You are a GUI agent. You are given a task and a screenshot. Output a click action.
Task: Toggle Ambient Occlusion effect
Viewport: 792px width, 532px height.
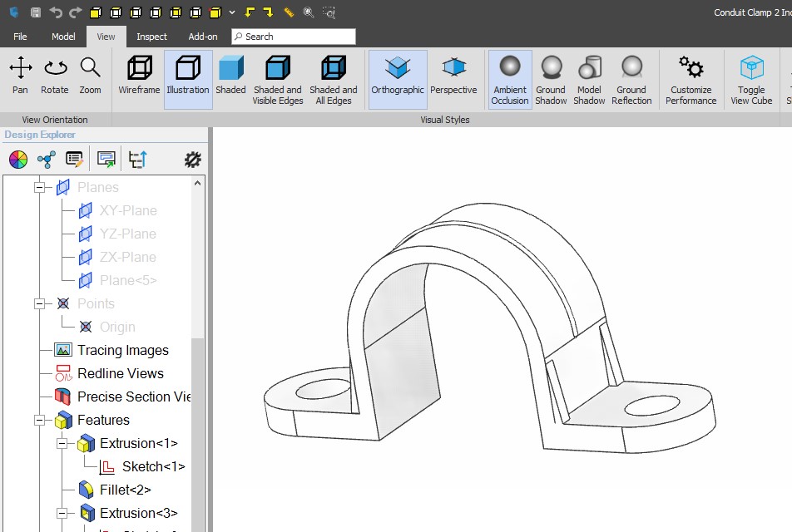510,80
